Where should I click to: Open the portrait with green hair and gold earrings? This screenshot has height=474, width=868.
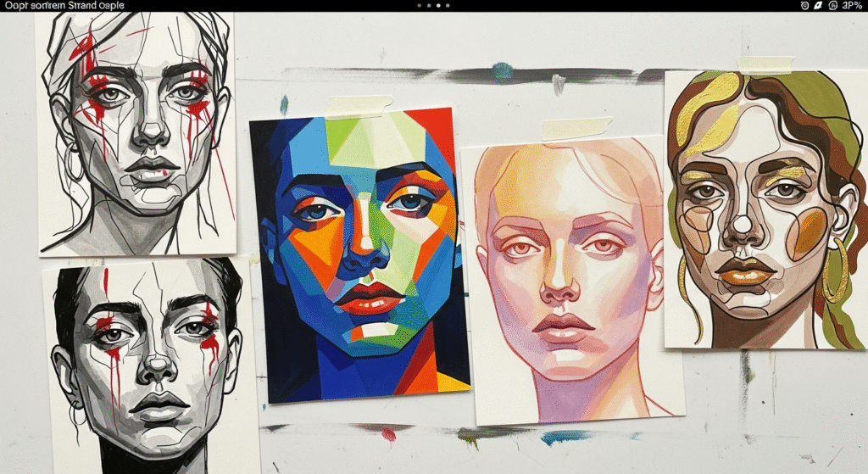(x=766, y=209)
